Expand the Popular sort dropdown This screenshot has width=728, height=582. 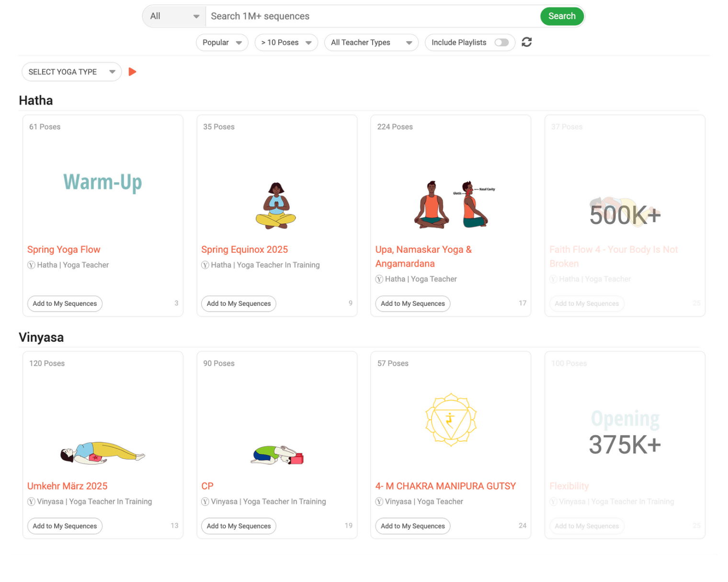click(x=222, y=42)
